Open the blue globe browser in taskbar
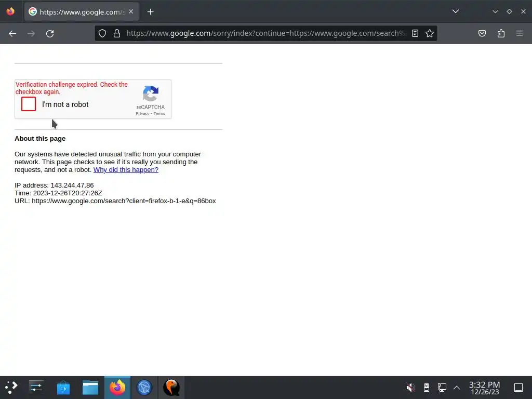 (144, 388)
